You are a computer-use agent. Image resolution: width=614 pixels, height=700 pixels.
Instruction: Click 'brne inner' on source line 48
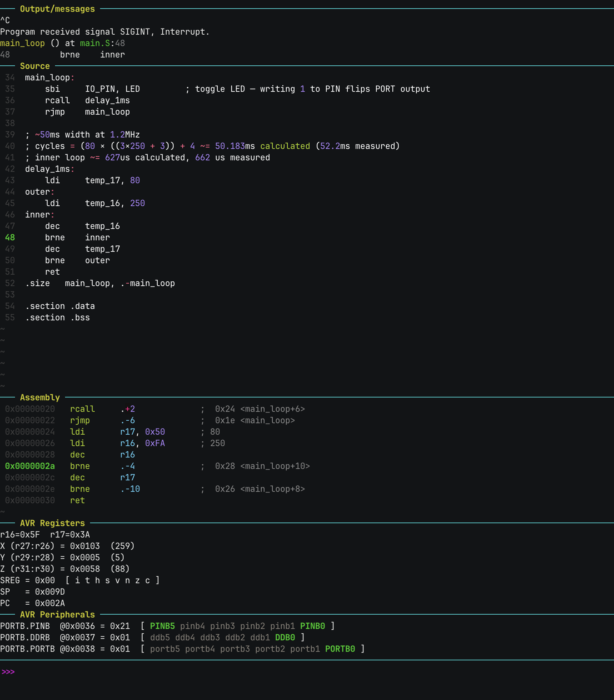78,237
